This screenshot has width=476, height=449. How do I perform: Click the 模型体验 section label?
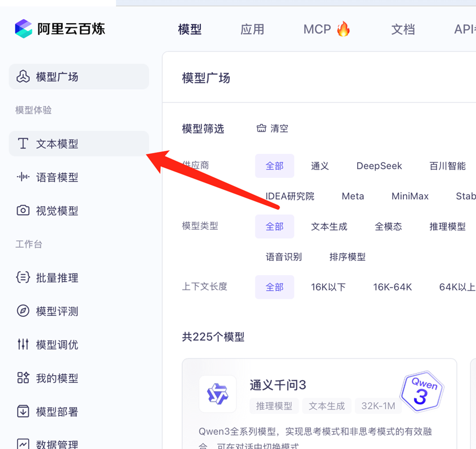pos(34,110)
